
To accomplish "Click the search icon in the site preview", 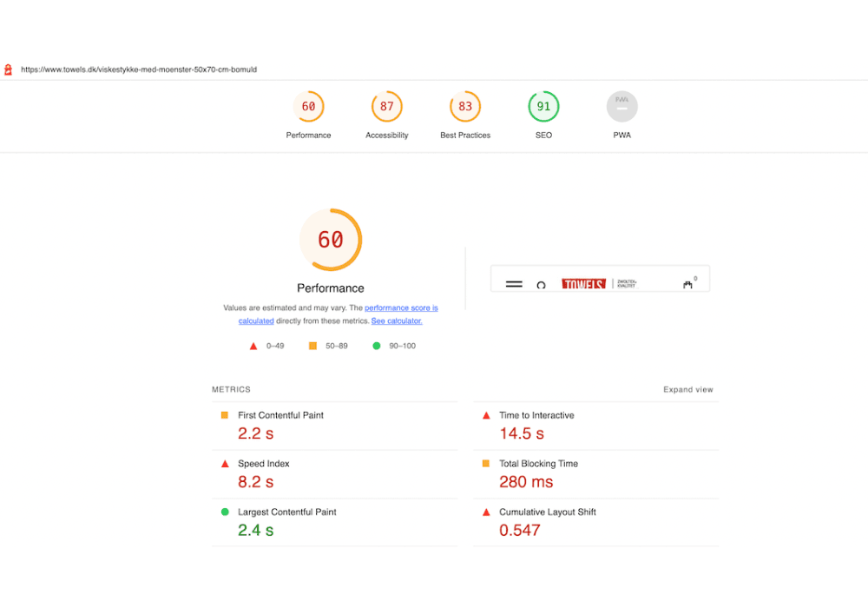I will (x=541, y=285).
